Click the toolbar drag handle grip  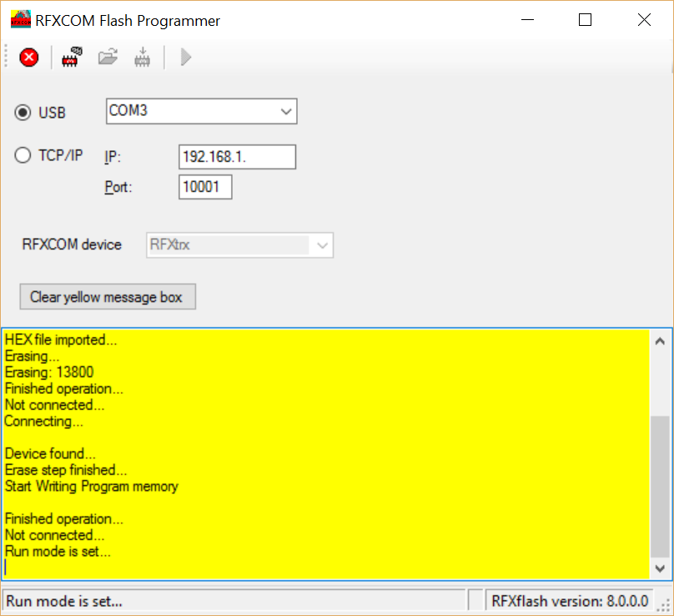[6, 57]
